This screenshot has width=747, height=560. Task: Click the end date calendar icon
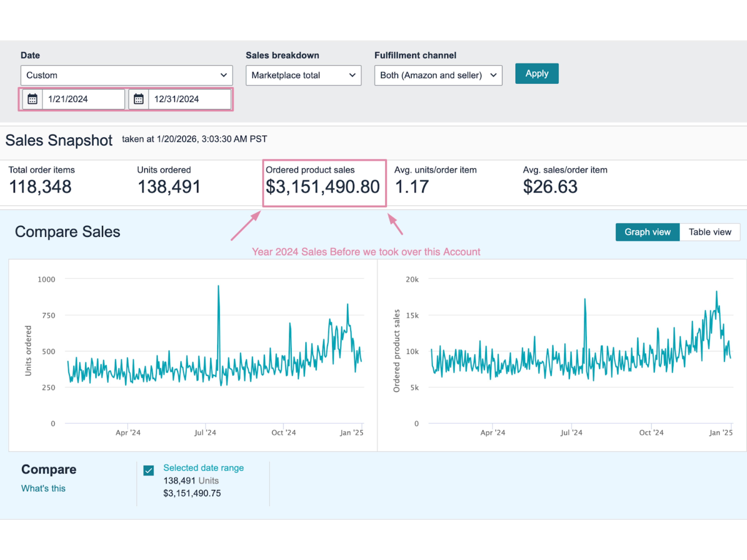click(x=138, y=99)
